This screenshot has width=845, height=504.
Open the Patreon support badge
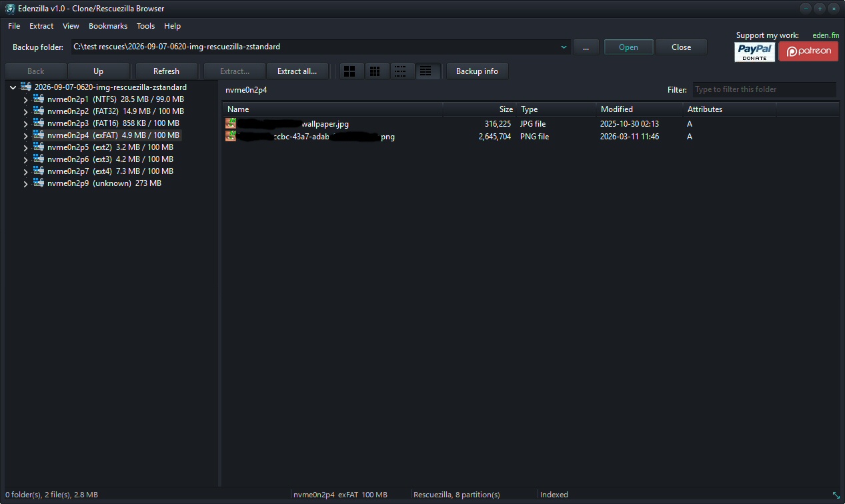click(x=808, y=51)
